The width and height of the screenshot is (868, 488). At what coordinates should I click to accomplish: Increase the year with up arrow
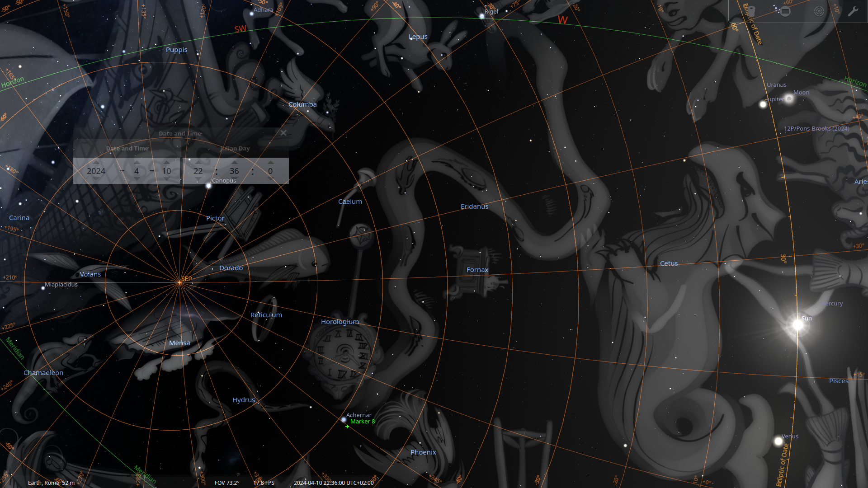(96, 162)
